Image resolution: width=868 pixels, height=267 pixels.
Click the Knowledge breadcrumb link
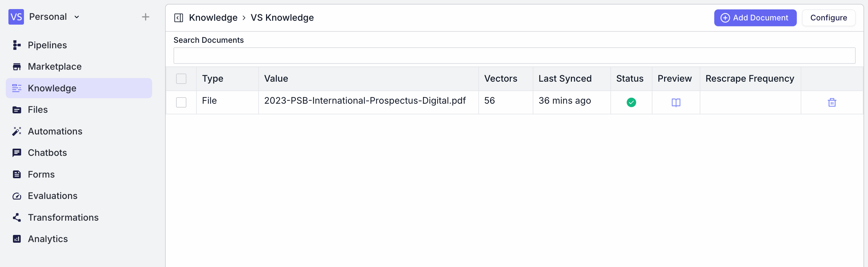coord(213,17)
